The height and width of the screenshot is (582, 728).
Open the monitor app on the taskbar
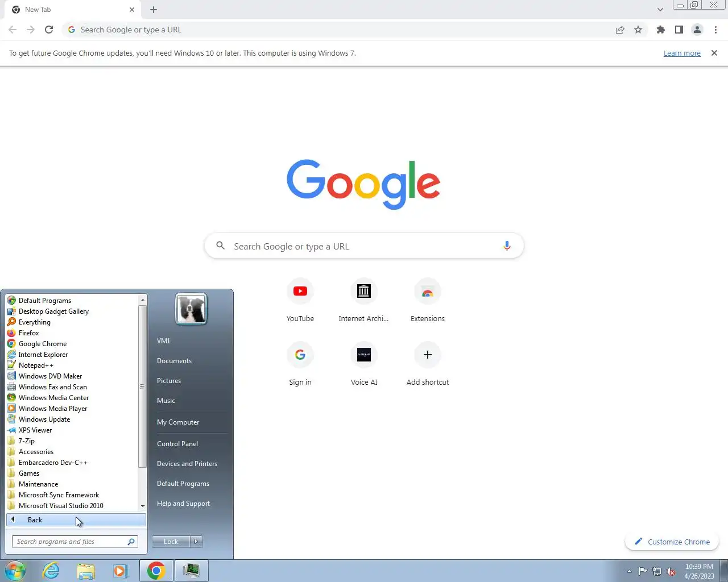[x=191, y=571]
